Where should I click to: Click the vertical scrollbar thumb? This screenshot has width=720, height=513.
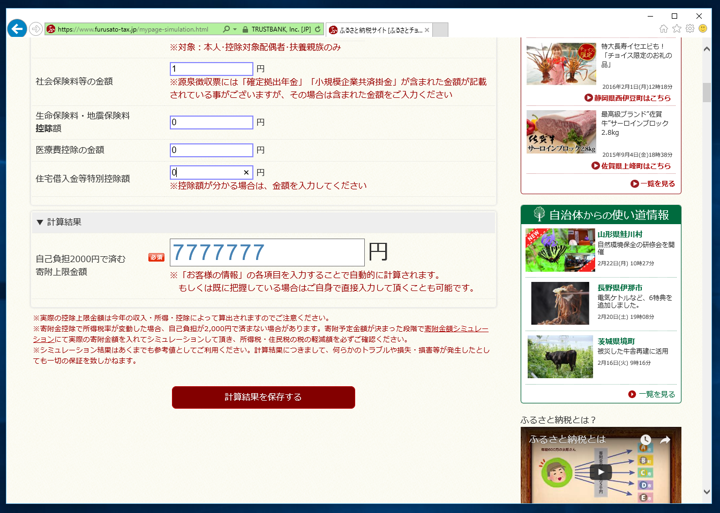pyautogui.click(x=707, y=92)
